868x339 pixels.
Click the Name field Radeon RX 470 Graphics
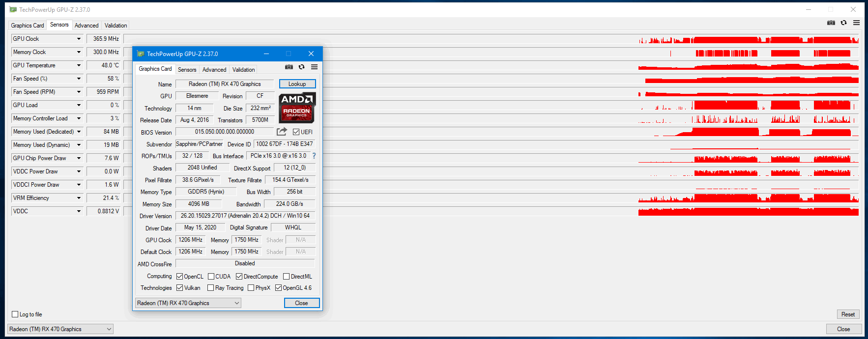click(x=225, y=84)
